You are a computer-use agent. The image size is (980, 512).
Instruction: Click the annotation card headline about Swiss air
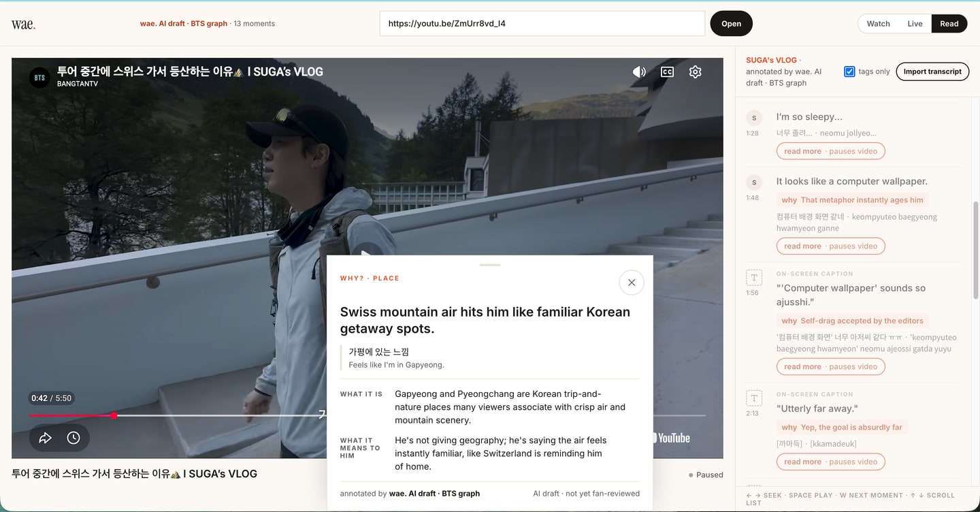point(485,320)
